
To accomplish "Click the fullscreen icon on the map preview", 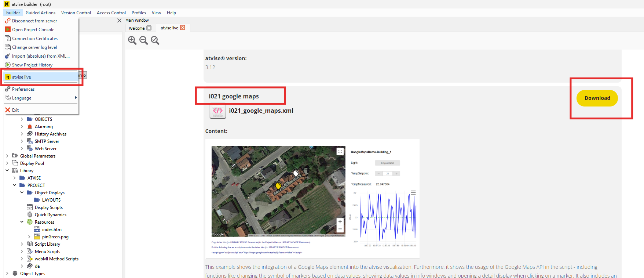I will click(340, 151).
